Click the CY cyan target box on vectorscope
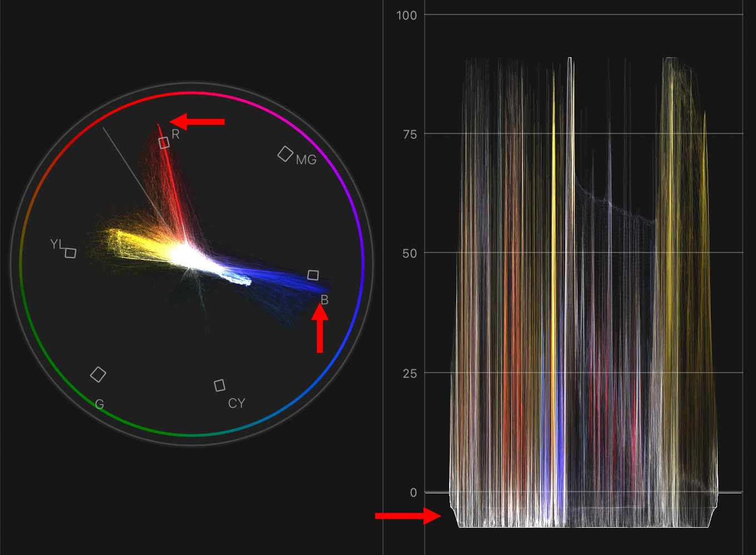756x555 pixels. [x=220, y=385]
